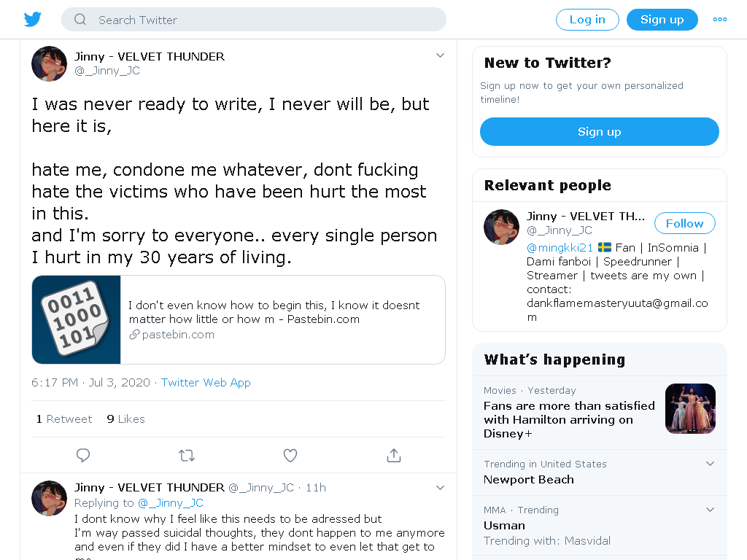Like the main tweet with heart icon
The width and height of the screenshot is (747, 560).
(x=290, y=455)
